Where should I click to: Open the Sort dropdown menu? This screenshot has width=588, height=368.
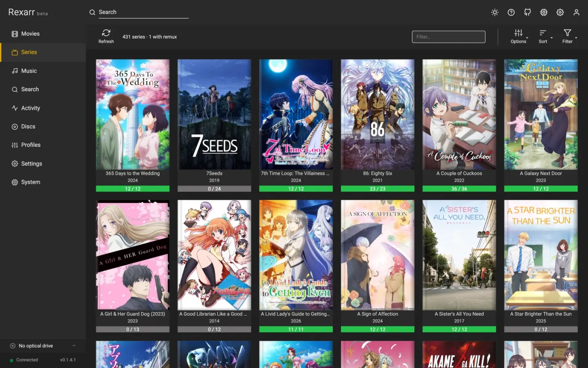(x=543, y=37)
